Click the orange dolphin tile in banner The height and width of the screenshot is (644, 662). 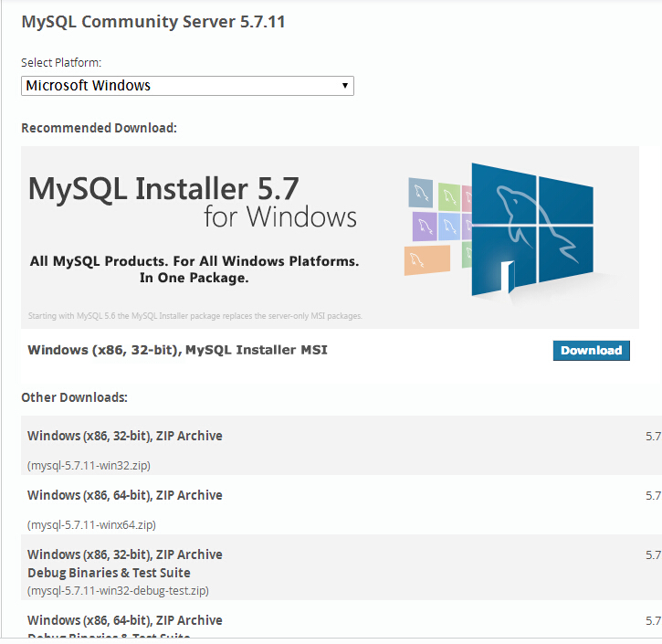click(426, 259)
